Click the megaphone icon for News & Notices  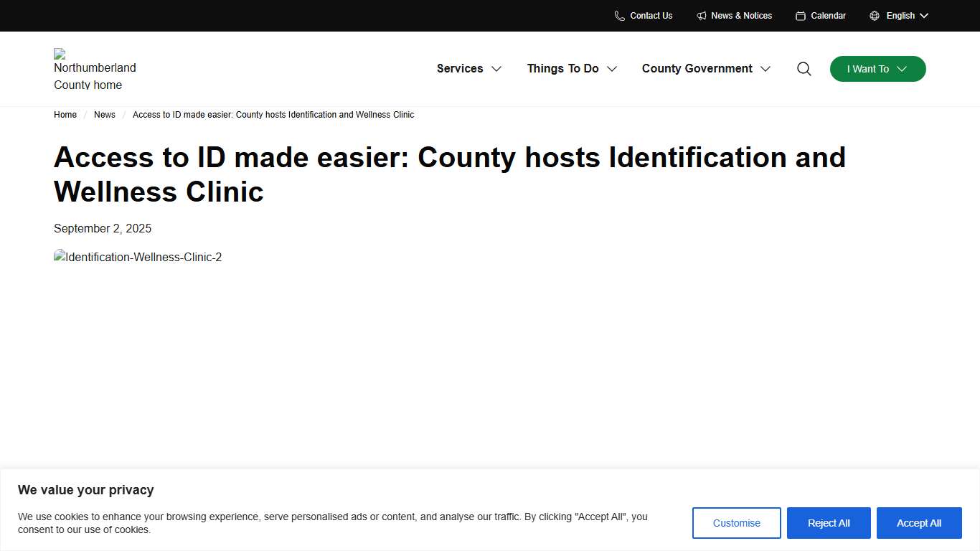coord(701,16)
